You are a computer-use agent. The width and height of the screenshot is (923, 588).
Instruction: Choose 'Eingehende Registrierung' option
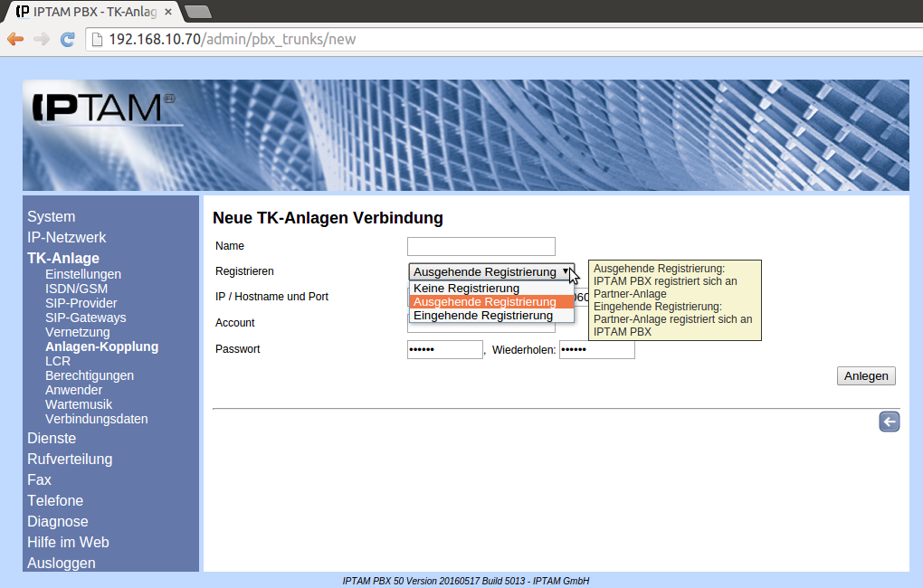click(482, 316)
